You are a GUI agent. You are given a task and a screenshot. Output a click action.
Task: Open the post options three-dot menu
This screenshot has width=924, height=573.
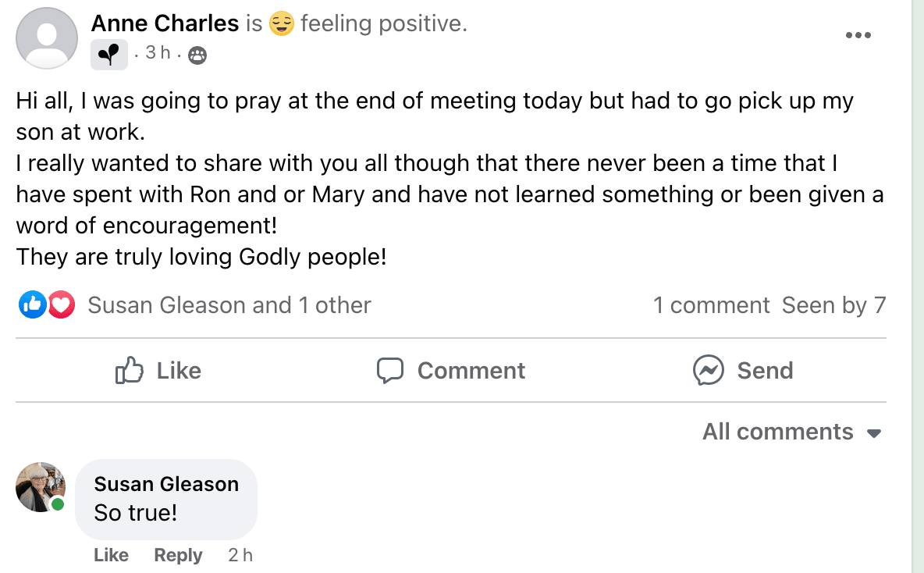pos(858,35)
